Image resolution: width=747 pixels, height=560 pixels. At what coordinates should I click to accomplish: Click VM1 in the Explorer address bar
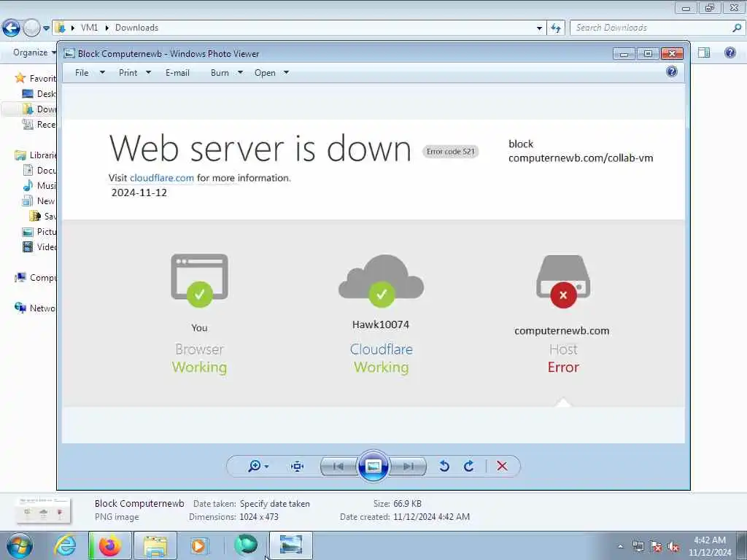click(89, 28)
